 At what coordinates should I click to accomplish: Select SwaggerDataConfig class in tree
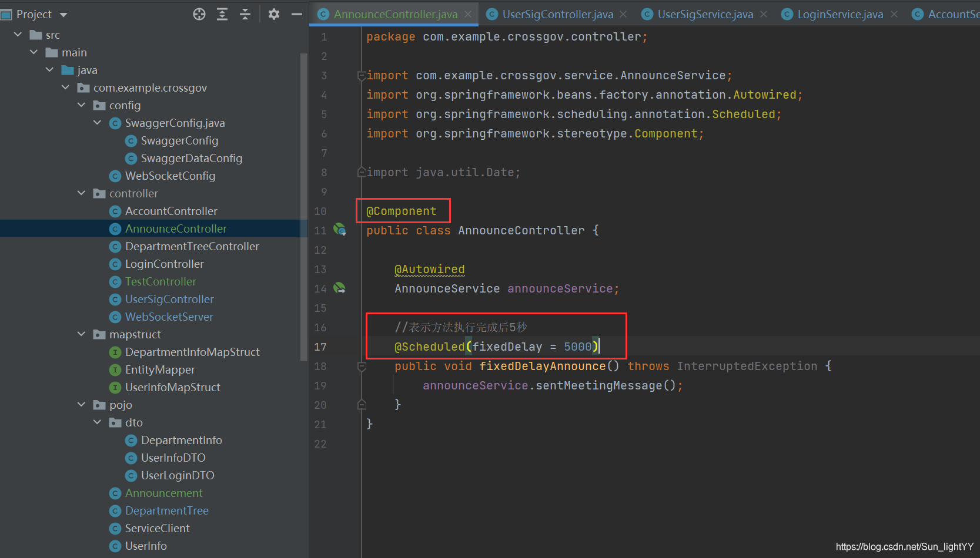click(192, 158)
